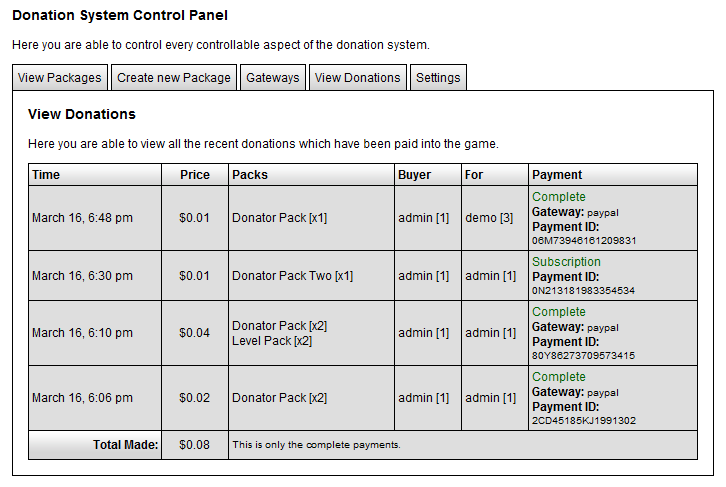Click the demo [3] recipient entry
The width and height of the screenshot is (726, 487).
point(489,218)
